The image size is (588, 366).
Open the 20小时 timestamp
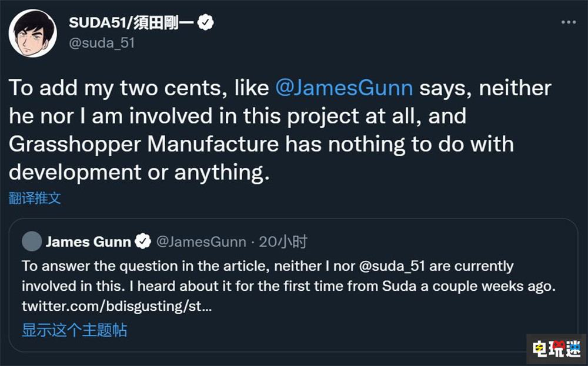click(x=283, y=241)
